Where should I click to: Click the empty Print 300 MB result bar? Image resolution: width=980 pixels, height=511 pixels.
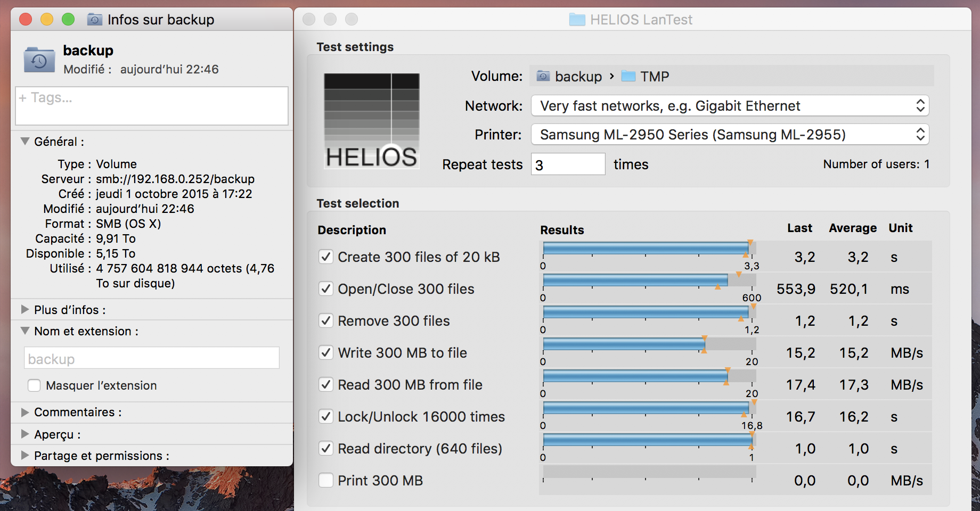click(649, 472)
